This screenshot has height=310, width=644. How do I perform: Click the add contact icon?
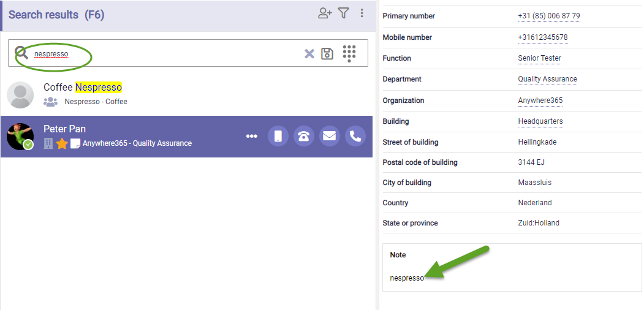(325, 13)
